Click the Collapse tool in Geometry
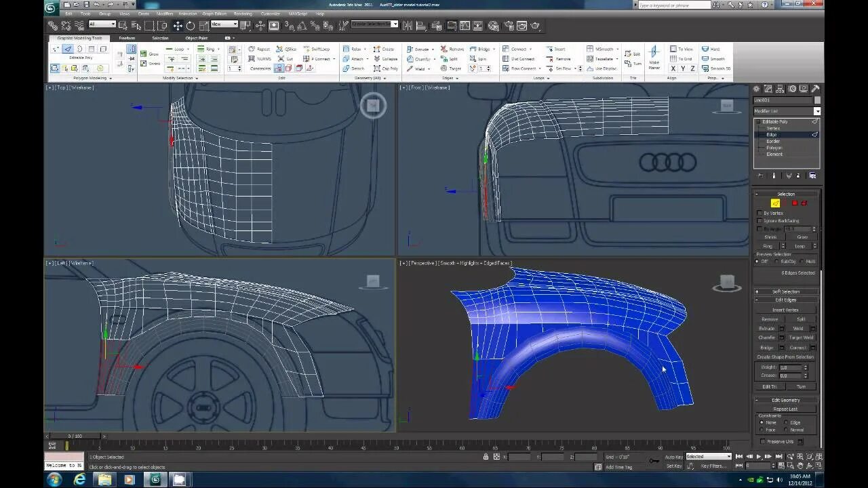 coord(385,59)
